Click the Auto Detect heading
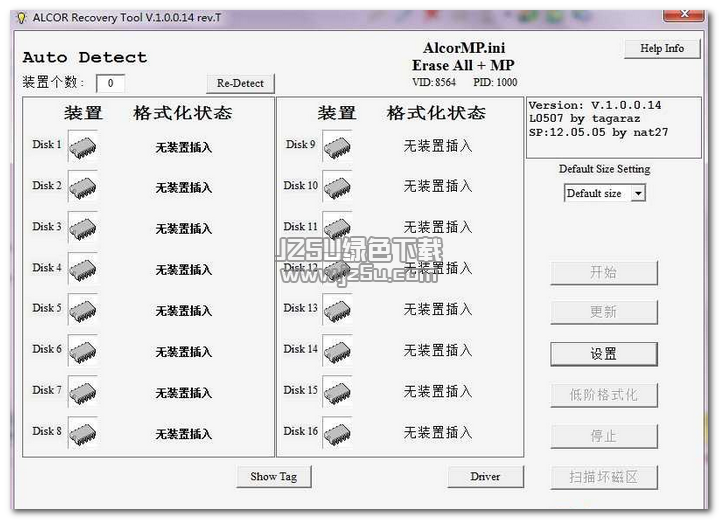The height and width of the screenshot is (520, 719). point(85,58)
